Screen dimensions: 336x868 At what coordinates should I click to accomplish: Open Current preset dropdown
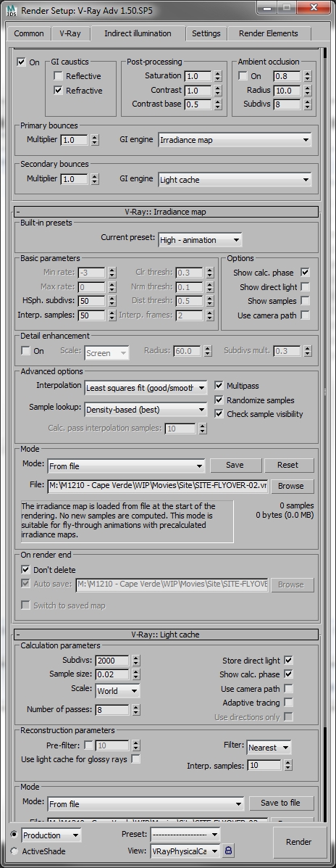click(200, 240)
